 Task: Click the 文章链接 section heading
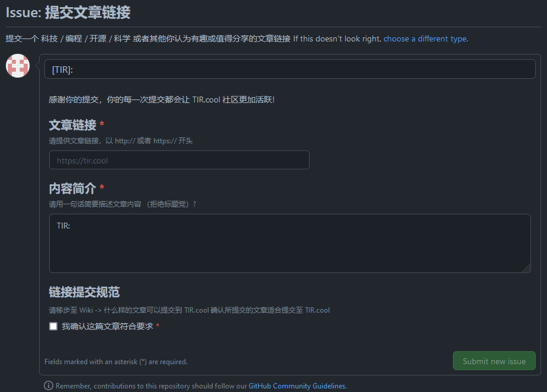73,125
